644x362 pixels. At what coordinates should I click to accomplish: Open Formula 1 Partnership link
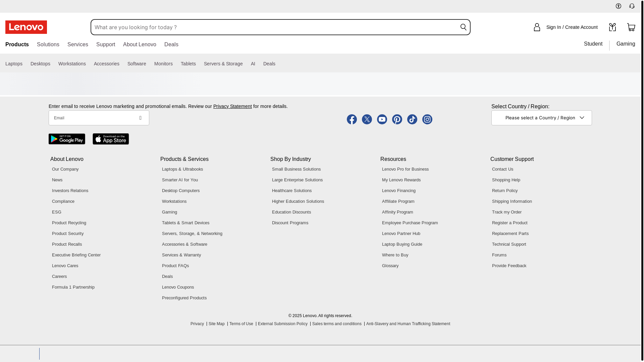(73, 287)
